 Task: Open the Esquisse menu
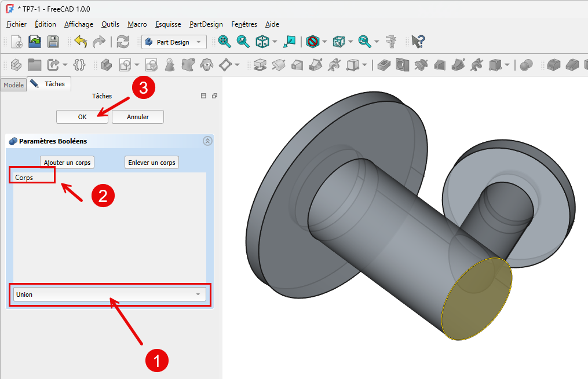(x=168, y=24)
